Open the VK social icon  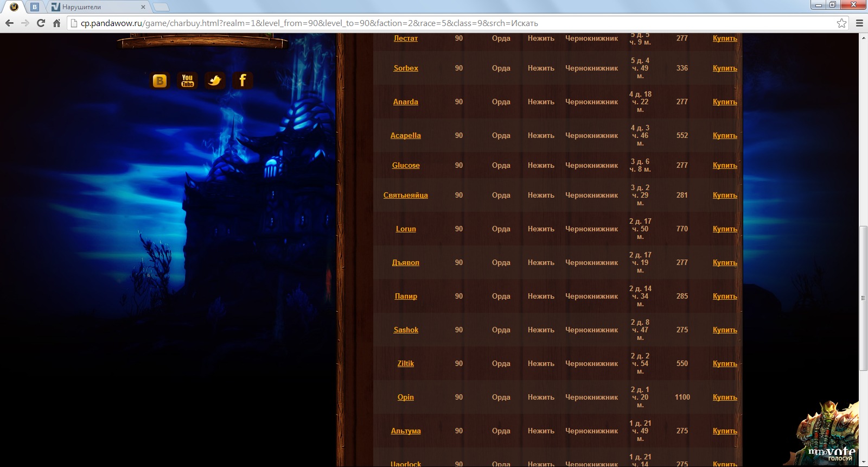coord(159,81)
